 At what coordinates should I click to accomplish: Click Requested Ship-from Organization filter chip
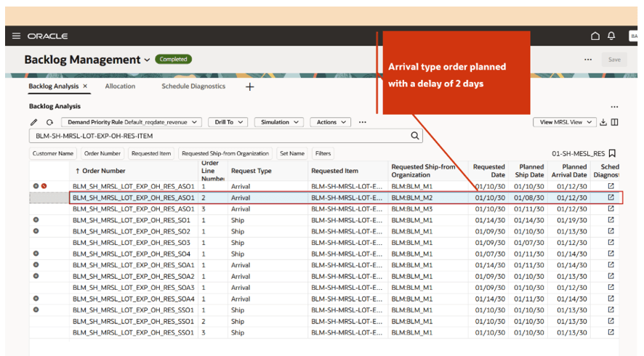coord(225,153)
